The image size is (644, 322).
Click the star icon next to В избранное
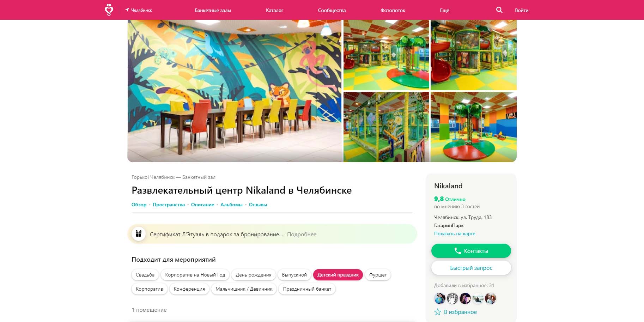[438, 312]
